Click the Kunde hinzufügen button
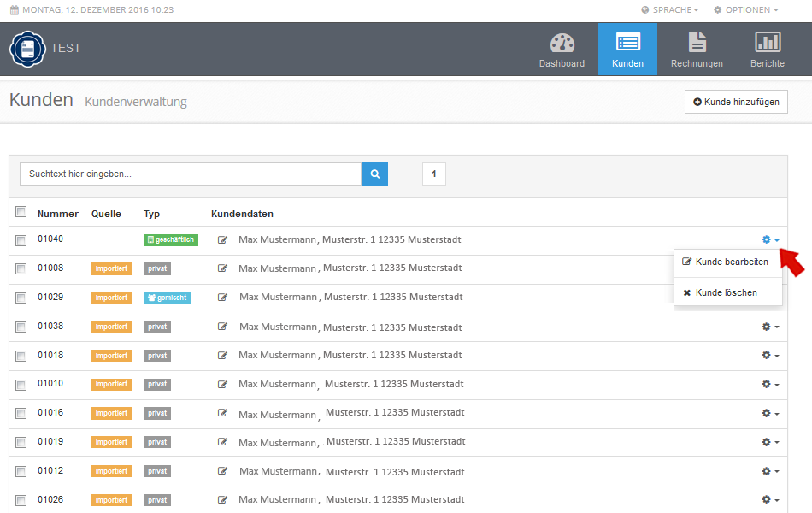Screen dimensions: 812x513 click(x=736, y=102)
